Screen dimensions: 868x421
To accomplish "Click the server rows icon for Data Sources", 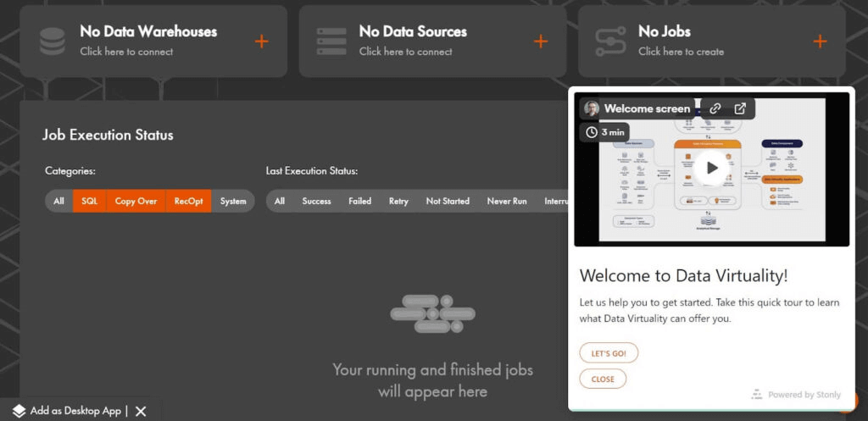I will (x=331, y=41).
